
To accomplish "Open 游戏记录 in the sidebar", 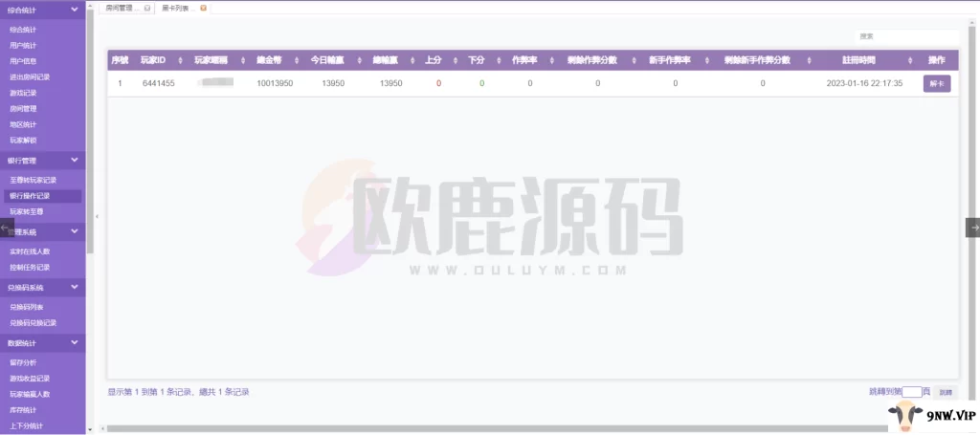I will 23,93.
